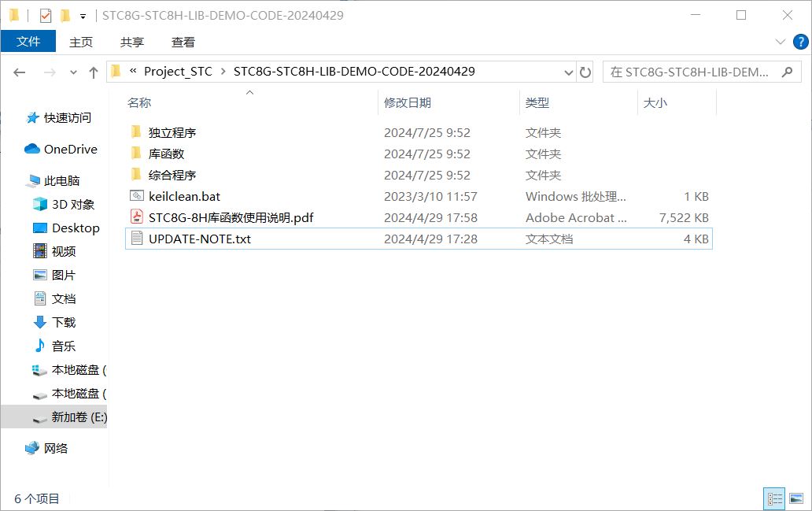Sort files by 修改日期 column header
The height and width of the screenshot is (511, 812).
click(x=408, y=102)
